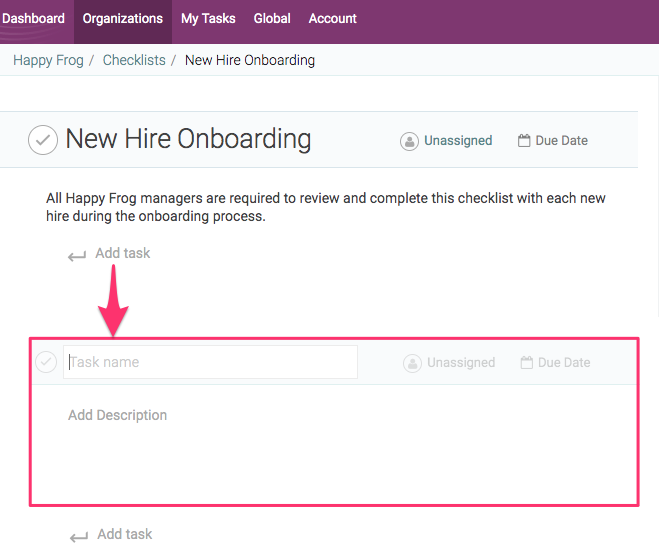The width and height of the screenshot is (659, 555).
Task: Click the calendar icon in new task row
Action: click(x=527, y=363)
